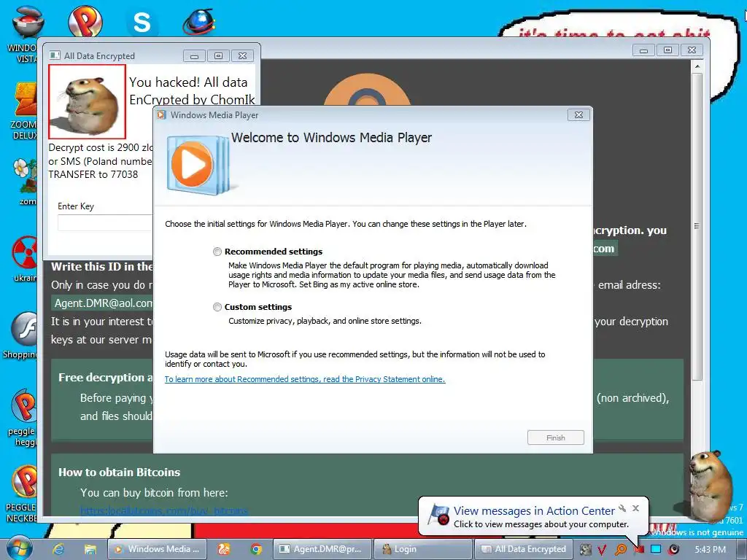This screenshot has height=560, width=747.
Task: Select the Recommended settings radio button
Action: [217, 252]
